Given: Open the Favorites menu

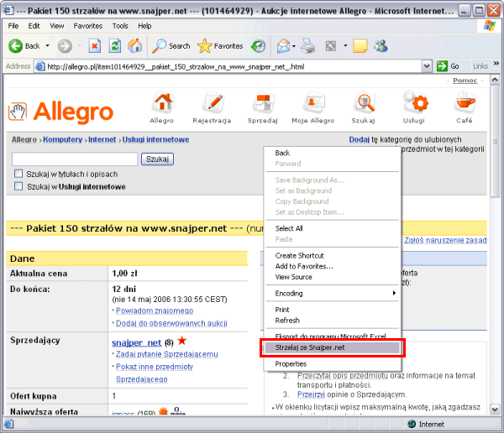Looking at the screenshot, I should click(87, 26).
